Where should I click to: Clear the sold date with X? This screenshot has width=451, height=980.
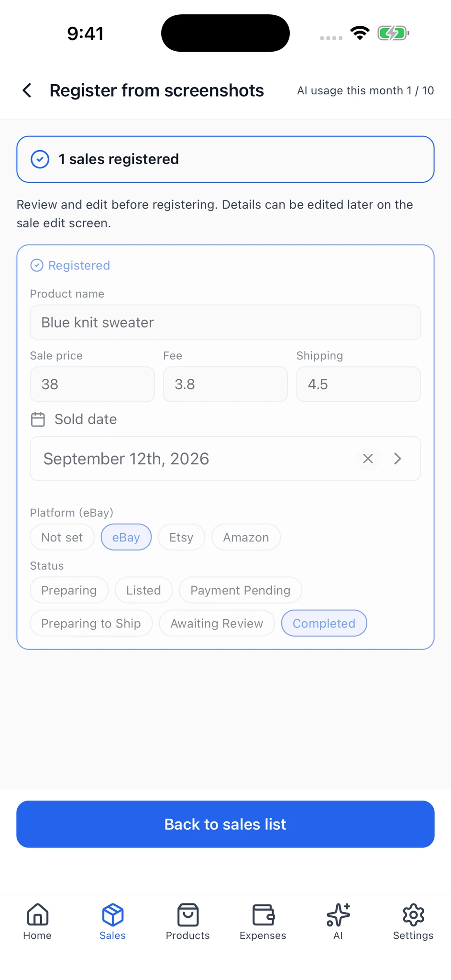click(x=368, y=459)
